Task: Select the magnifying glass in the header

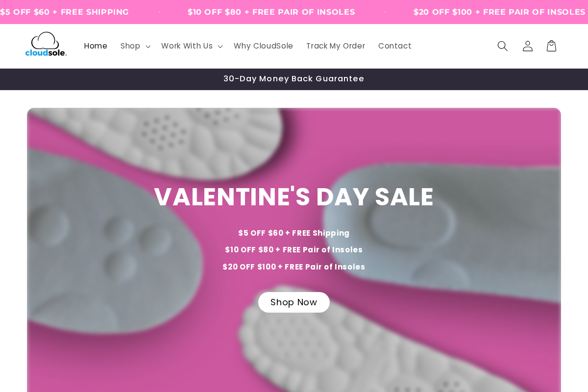Action: (x=502, y=46)
